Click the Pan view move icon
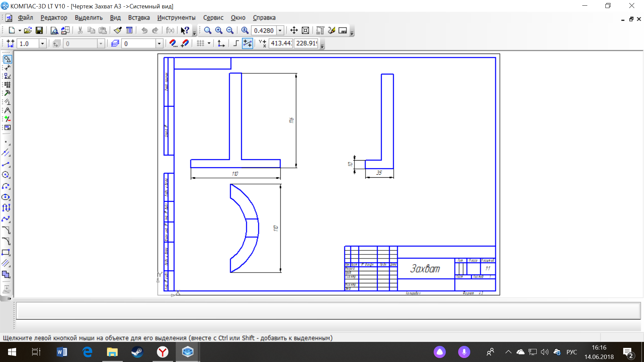Image resolution: width=644 pixels, height=362 pixels. (x=294, y=31)
